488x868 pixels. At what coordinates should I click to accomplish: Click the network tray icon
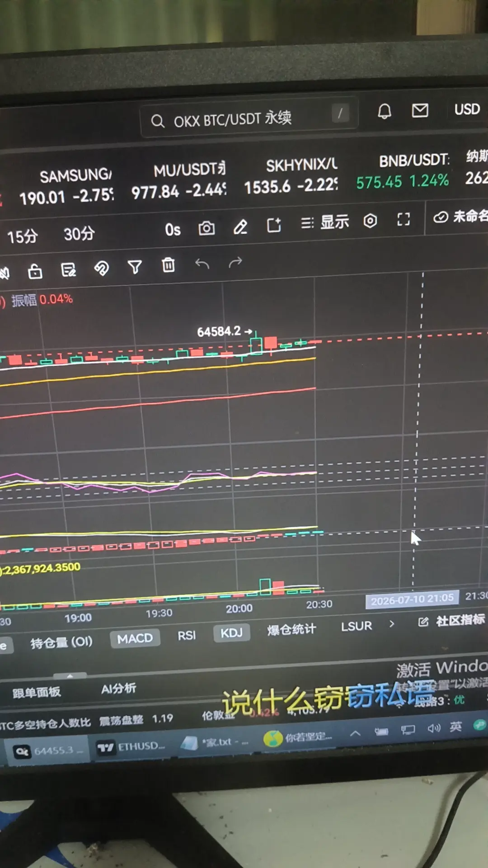(408, 730)
